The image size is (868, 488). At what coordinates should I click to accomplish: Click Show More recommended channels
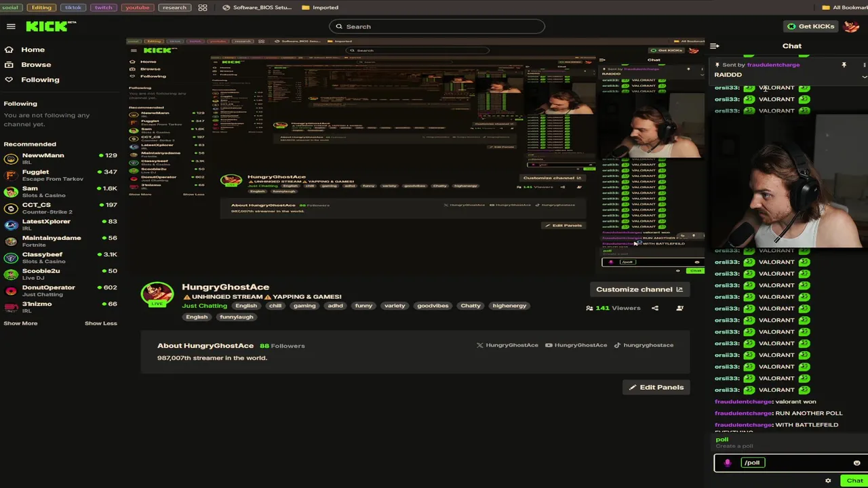coord(20,323)
